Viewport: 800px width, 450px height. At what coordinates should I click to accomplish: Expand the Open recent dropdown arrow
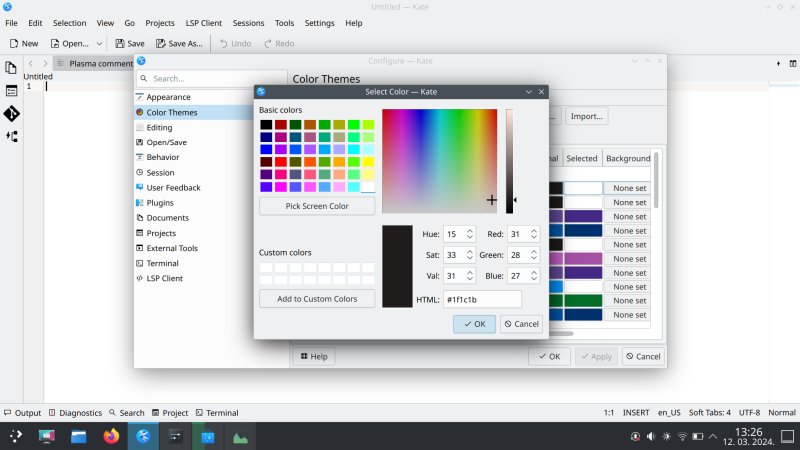coord(99,43)
